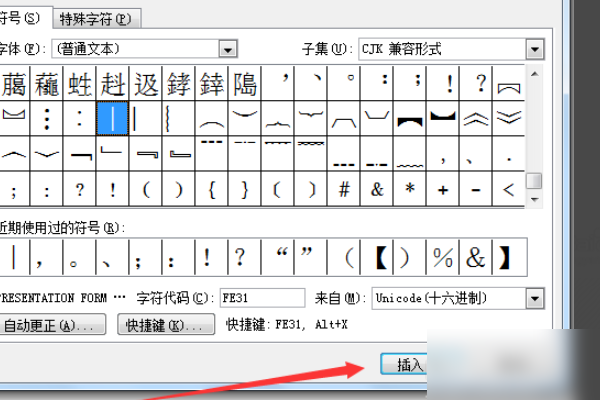Pick the tortoise shell bottom bracket ︺

click(x=377, y=118)
